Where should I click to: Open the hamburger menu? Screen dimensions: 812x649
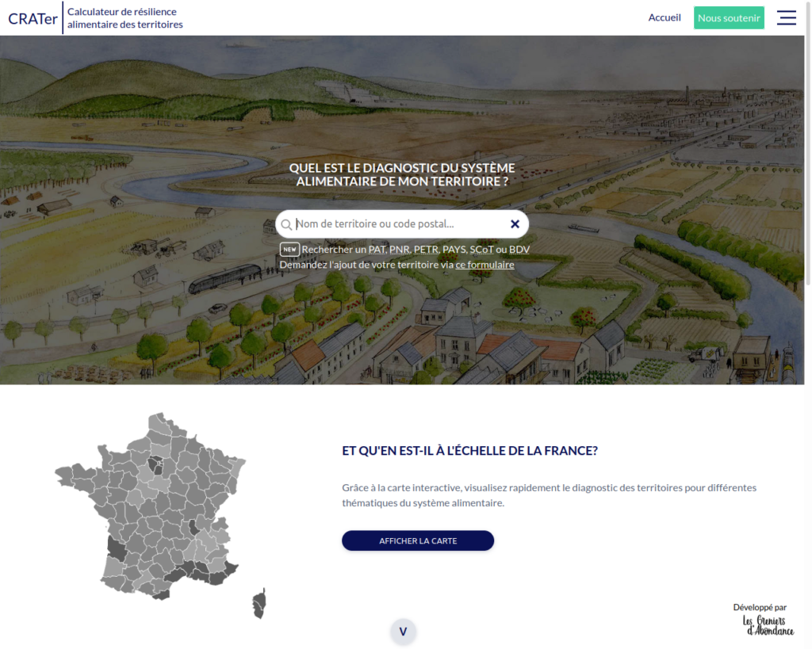[786, 17]
